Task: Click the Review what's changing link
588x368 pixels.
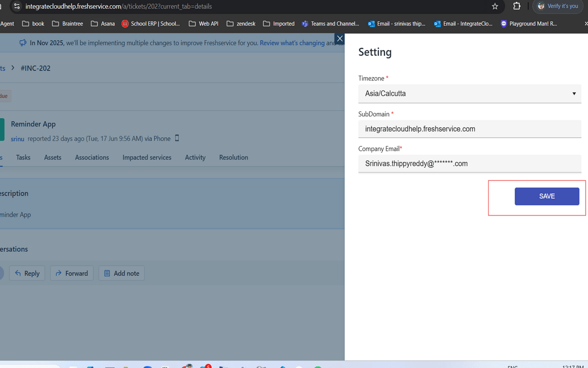Action: click(292, 43)
